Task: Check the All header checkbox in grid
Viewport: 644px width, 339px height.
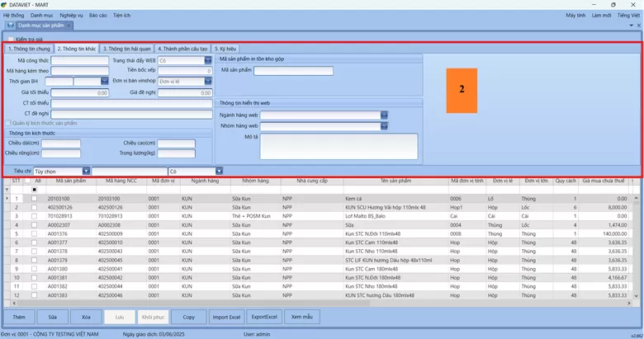Action: tap(26, 180)
